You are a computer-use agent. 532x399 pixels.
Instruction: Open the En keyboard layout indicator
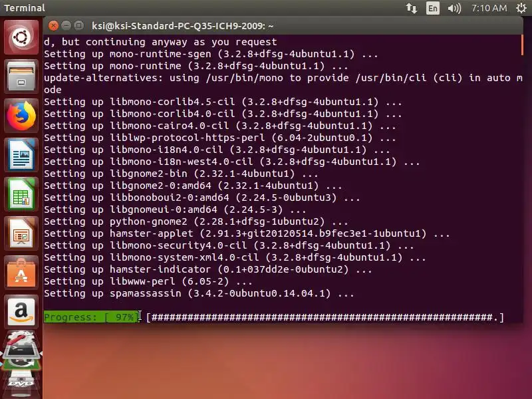pyautogui.click(x=433, y=8)
